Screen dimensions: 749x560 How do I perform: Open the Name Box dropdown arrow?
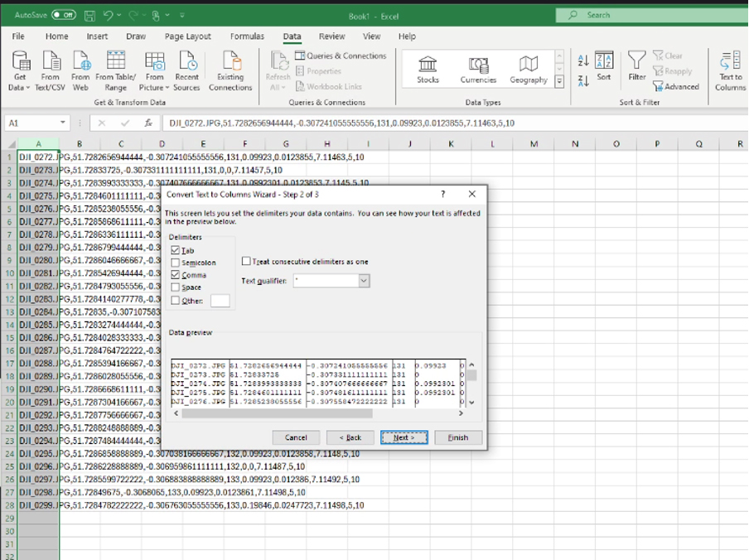coord(63,123)
